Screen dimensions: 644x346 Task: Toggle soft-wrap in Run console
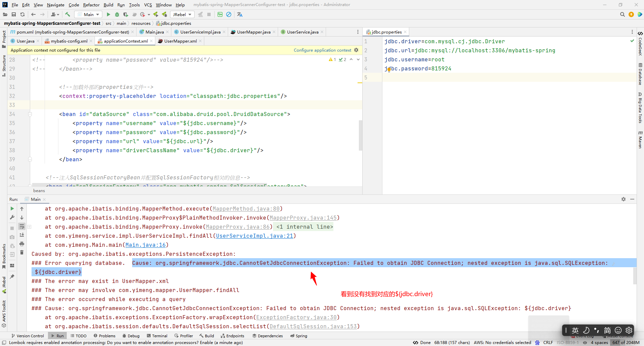[x=22, y=226]
